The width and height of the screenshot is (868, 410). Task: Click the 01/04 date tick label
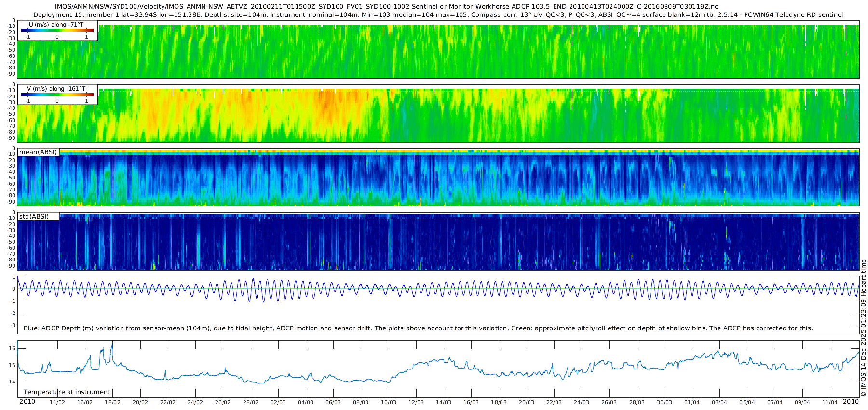point(692,402)
